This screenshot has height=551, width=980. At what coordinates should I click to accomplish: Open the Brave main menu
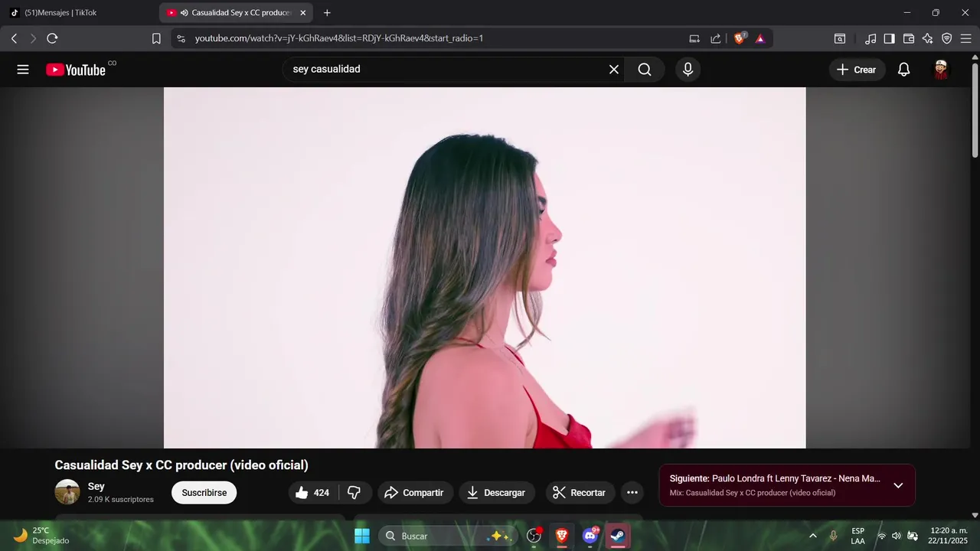[966, 38]
